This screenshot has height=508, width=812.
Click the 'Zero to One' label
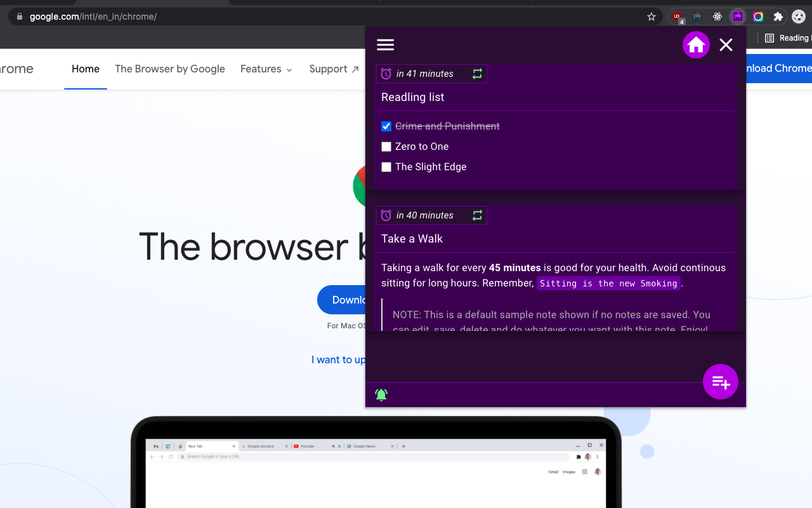click(422, 147)
